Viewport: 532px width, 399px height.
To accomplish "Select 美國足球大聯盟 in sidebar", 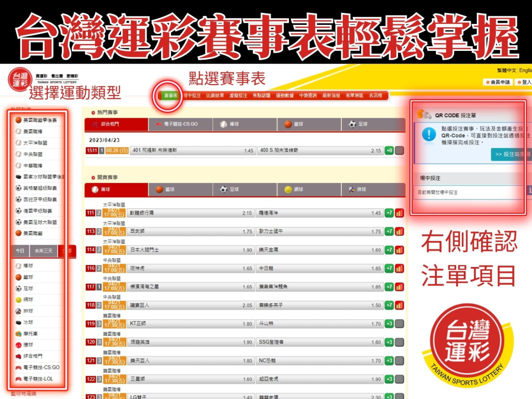I will [x=36, y=222].
